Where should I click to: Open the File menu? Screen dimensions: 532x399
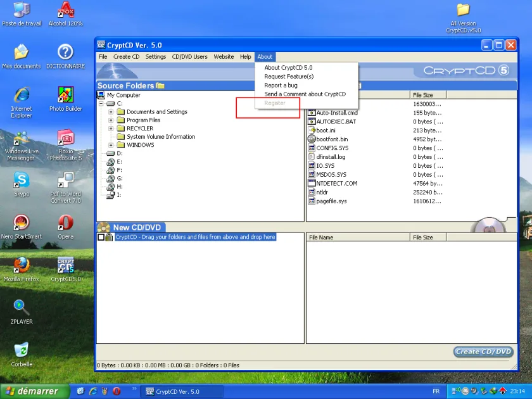coord(103,56)
